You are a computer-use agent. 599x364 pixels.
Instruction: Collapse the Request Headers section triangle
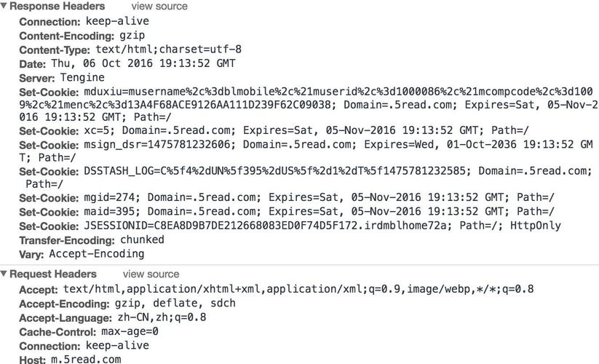coord(4,274)
